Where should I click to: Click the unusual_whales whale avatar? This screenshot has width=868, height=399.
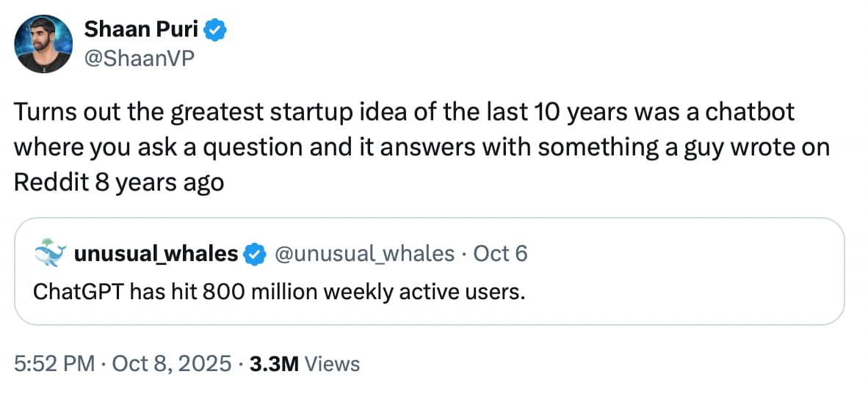(51, 253)
